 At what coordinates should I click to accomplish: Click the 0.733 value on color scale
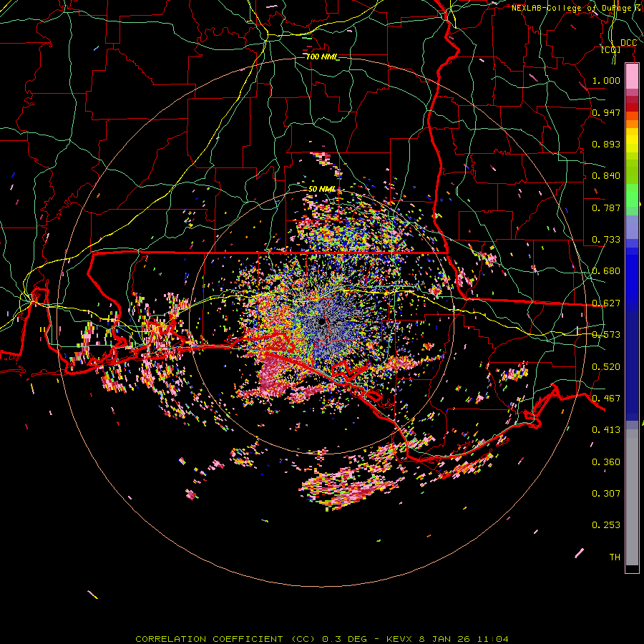tap(606, 240)
